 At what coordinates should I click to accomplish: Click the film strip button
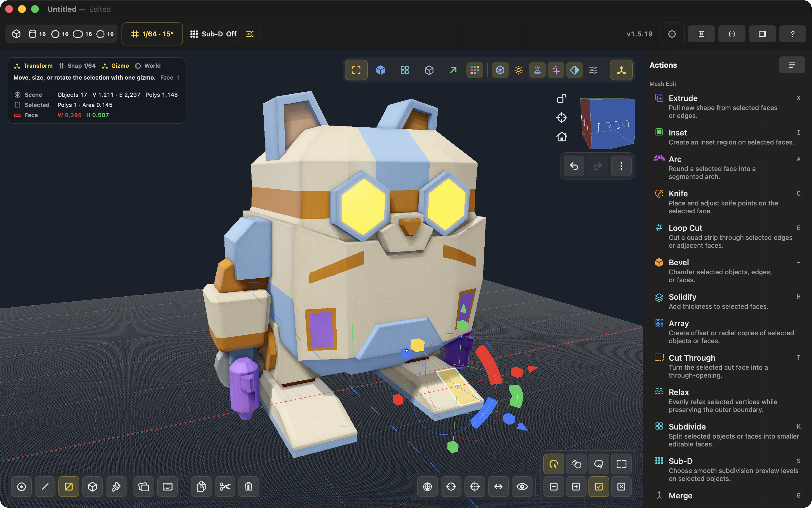coord(762,34)
